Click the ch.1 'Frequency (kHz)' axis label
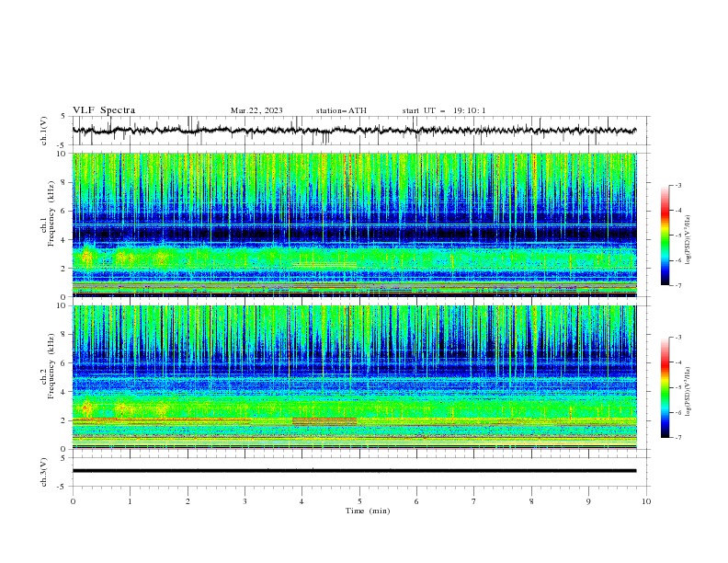The height and width of the screenshot is (563, 728). click(x=51, y=212)
